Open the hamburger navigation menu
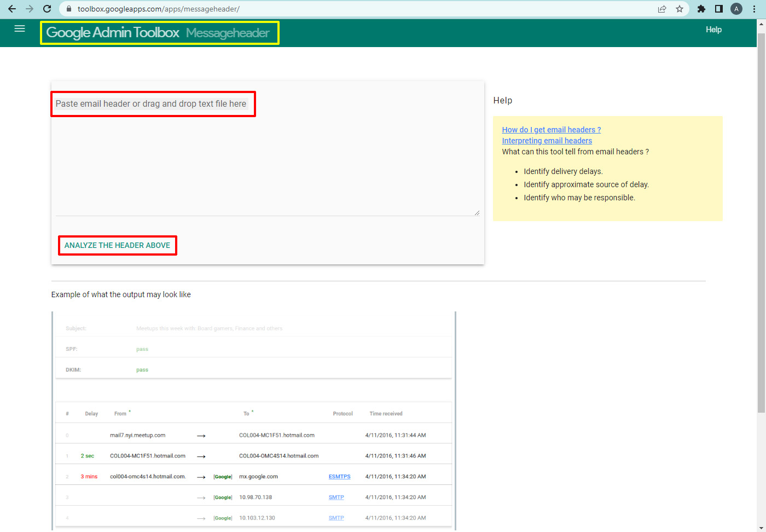This screenshot has height=532, width=766. point(20,29)
